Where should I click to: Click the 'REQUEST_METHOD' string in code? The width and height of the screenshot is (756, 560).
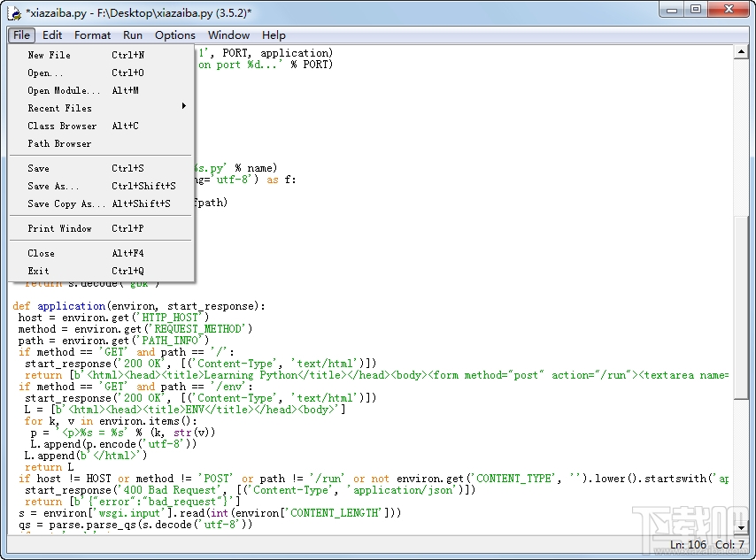[200, 329]
